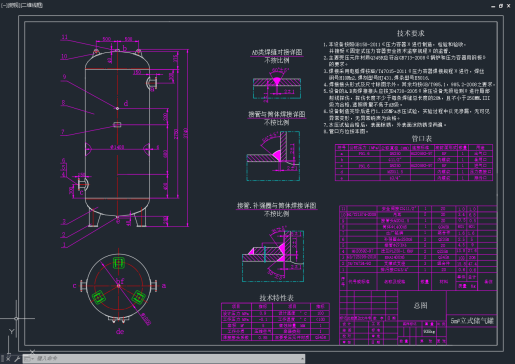Select the AB类焊缝对接详图 detail title
This screenshot has width=515, height=364.
[x=277, y=52]
